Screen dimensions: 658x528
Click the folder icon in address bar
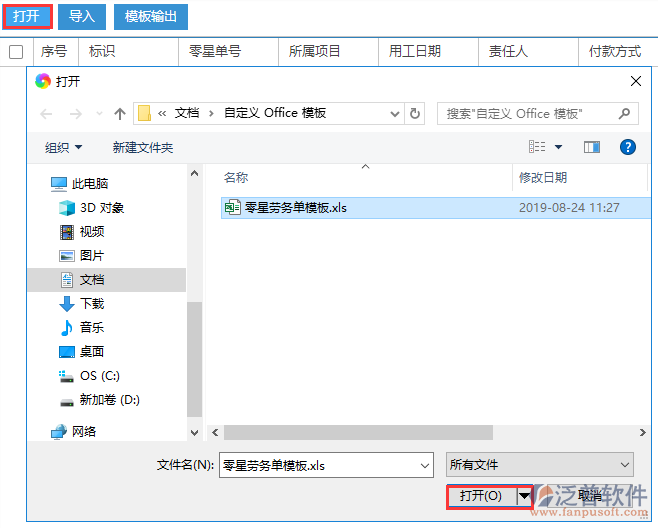144,113
